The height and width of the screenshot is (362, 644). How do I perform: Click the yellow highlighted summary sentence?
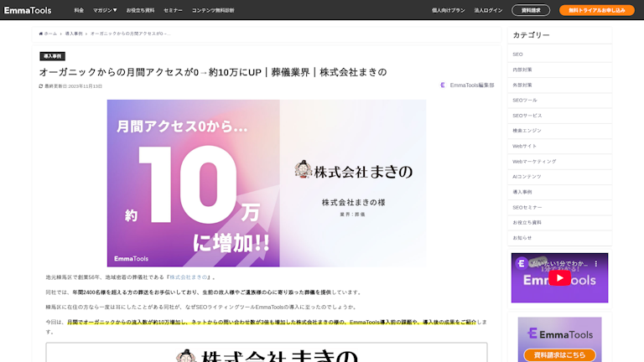pos(272,322)
